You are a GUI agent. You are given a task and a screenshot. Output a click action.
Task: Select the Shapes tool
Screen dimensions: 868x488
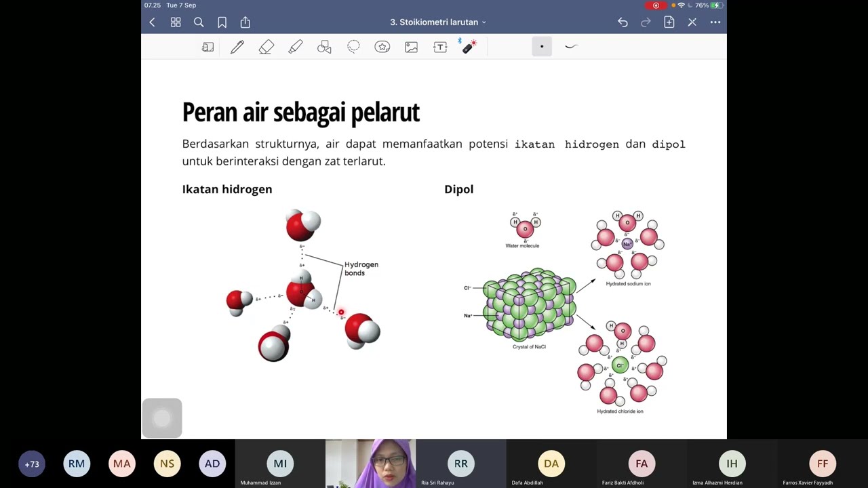tap(324, 47)
